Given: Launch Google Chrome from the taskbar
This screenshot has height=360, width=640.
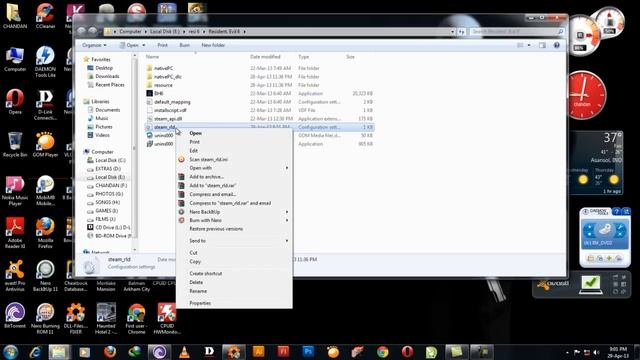Looking at the screenshot, I should [x=382, y=352].
